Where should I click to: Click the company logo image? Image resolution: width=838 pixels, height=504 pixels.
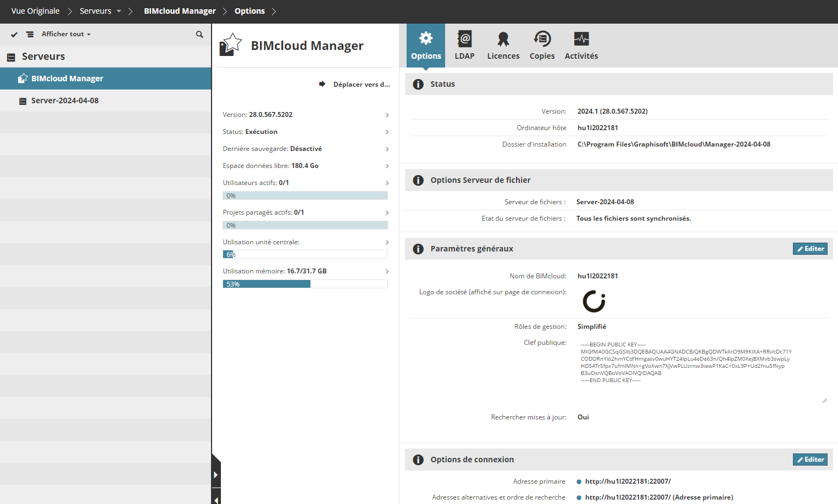coord(594,301)
